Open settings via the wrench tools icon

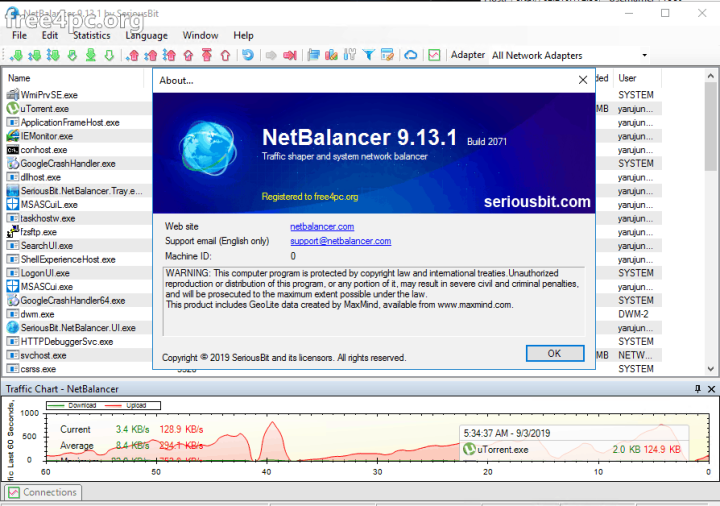point(350,55)
